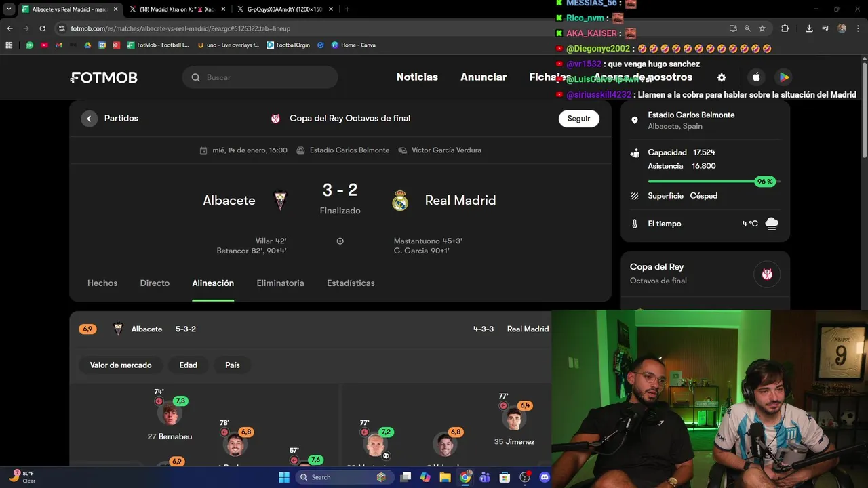Switch to the Directo tab

click(155, 283)
